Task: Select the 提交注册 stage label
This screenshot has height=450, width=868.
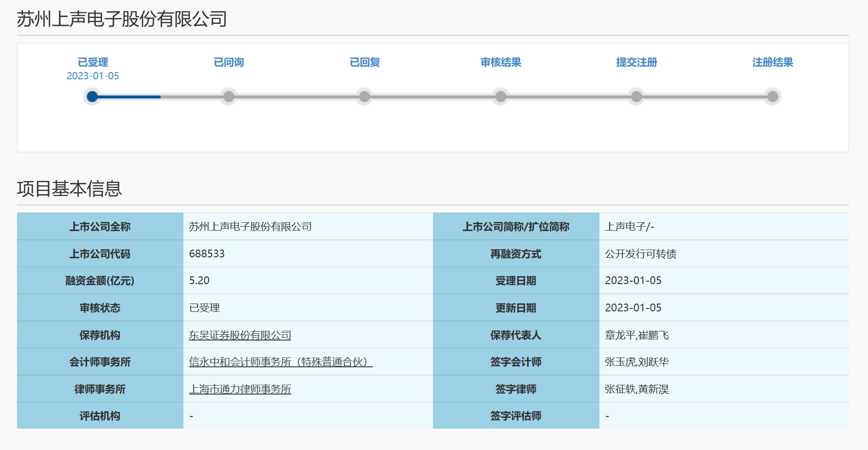Action: 636,62
